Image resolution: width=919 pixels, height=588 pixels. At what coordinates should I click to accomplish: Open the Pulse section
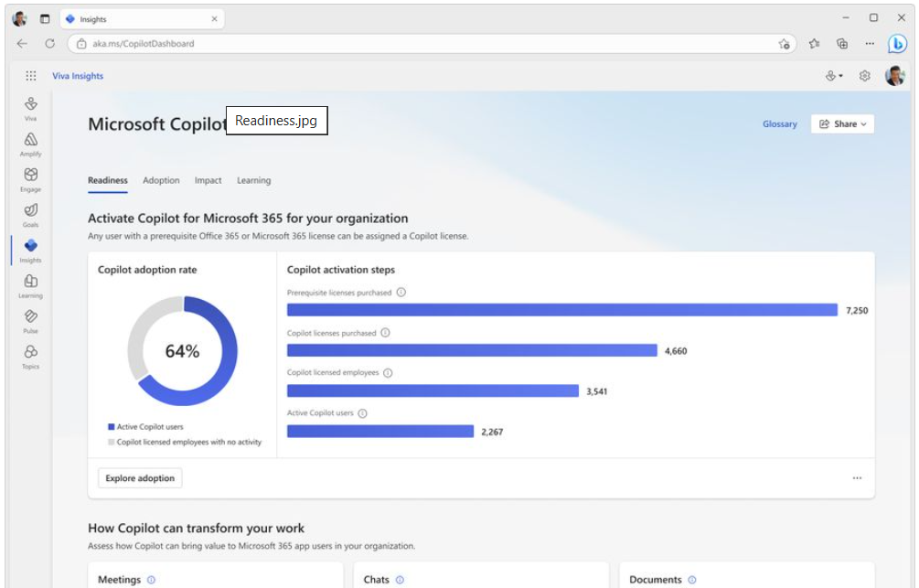point(30,320)
